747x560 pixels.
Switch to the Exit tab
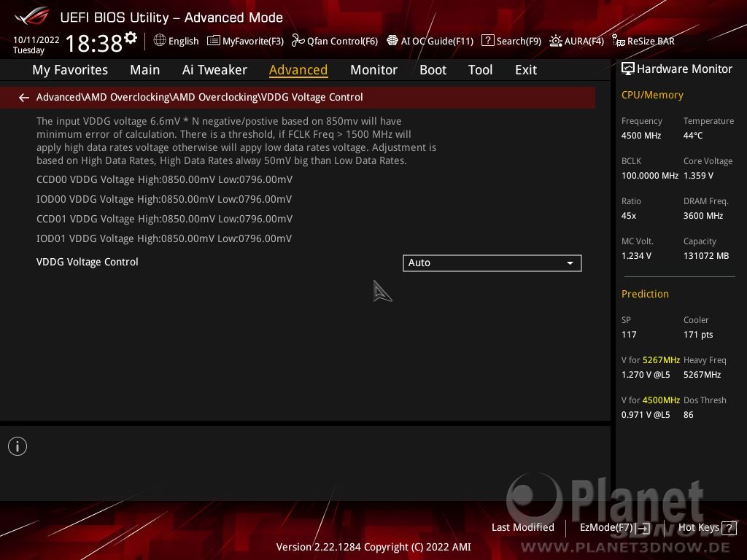pyautogui.click(x=526, y=70)
